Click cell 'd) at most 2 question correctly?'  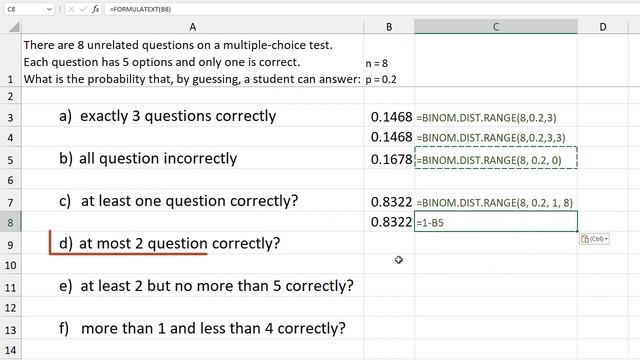coord(193,244)
